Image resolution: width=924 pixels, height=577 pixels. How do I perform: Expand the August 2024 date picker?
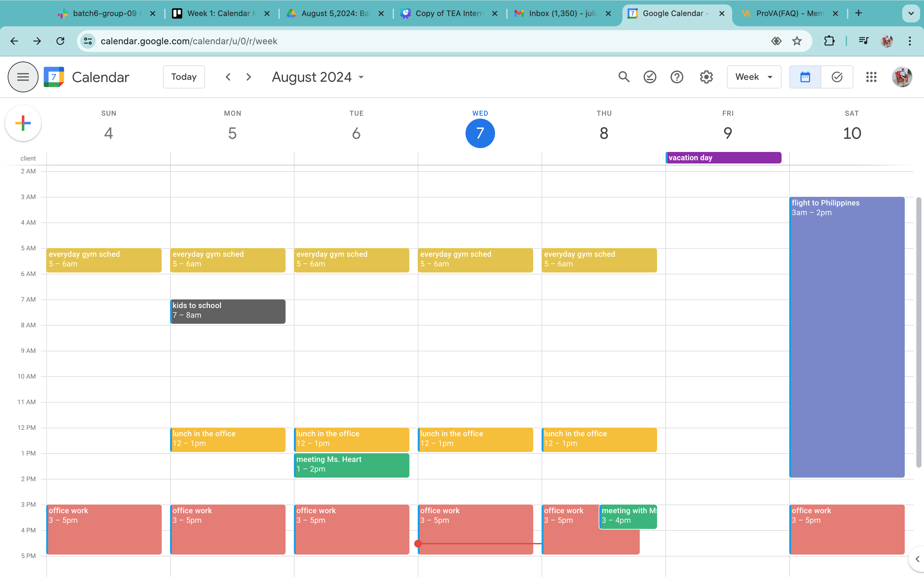click(318, 77)
